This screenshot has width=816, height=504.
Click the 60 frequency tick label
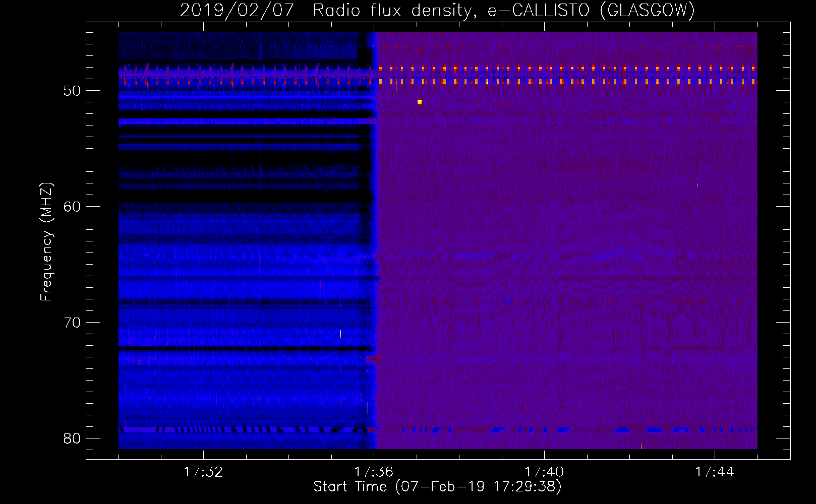tap(72, 207)
